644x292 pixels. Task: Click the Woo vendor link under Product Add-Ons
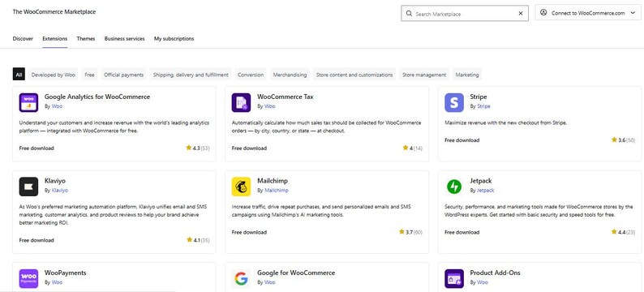[483, 282]
